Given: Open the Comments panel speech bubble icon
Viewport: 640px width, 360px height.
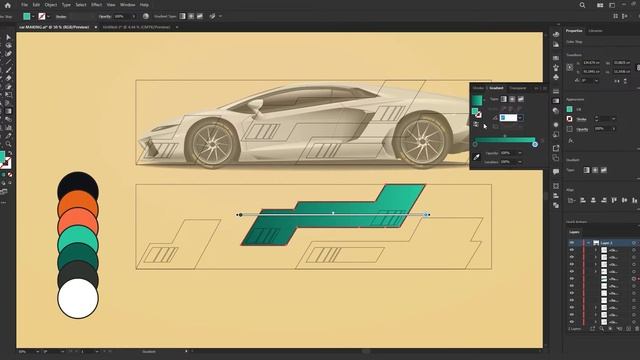Looking at the screenshot, I should [x=556, y=172].
